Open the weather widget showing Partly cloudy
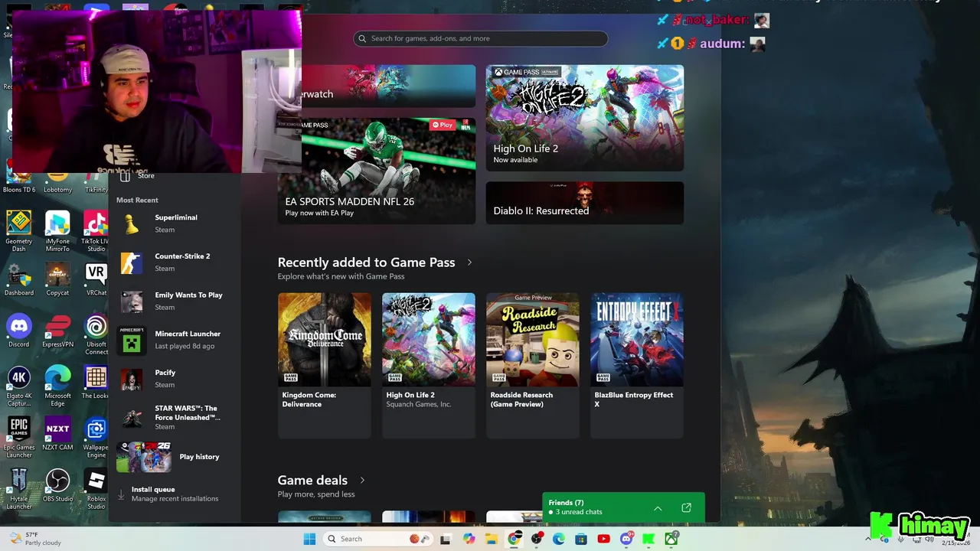Screen dimensions: 980x551 pos(34,539)
